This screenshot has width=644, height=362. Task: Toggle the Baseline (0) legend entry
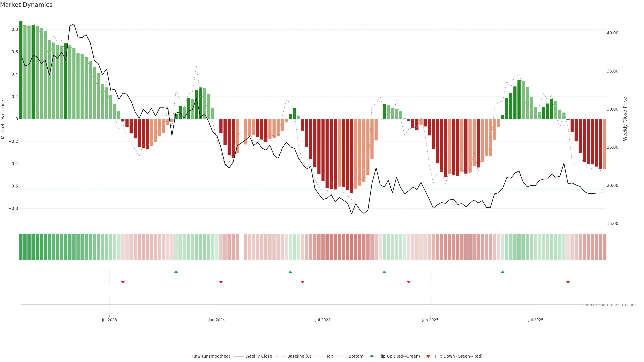pyautogui.click(x=299, y=356)
